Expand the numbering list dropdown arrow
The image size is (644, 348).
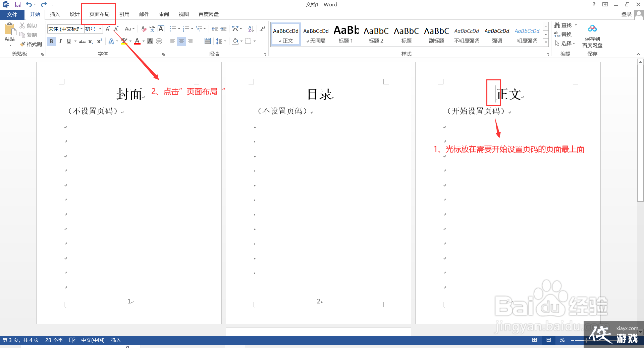pyautogui.click(x=192, y=29)
